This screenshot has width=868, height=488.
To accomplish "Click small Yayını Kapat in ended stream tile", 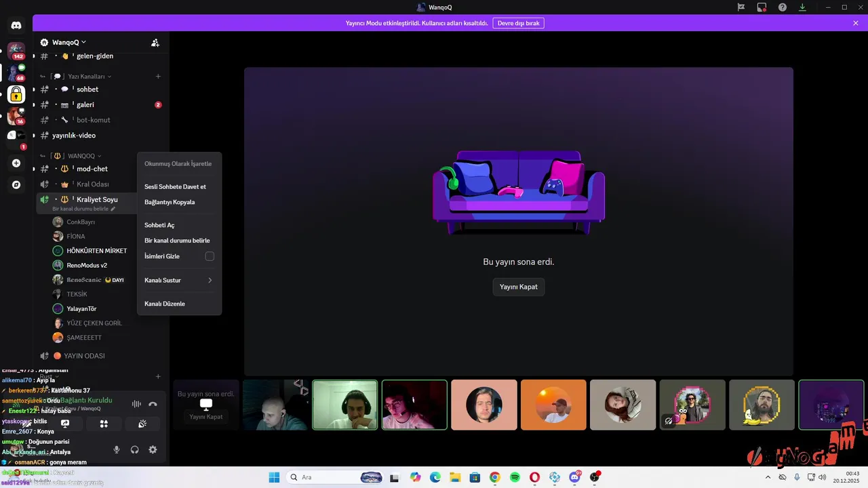I will [205, 417].
